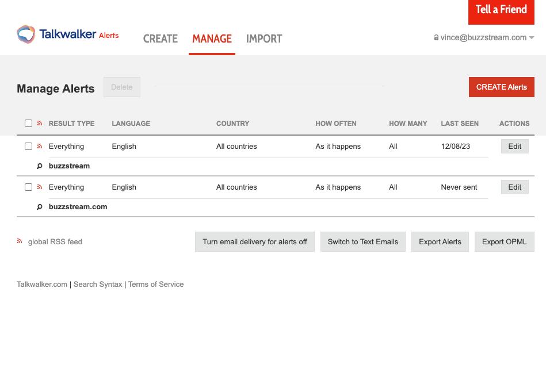Click the Talkwalker Alerts logo
This screenshot has width=546, height=392.
coord(68,34)
